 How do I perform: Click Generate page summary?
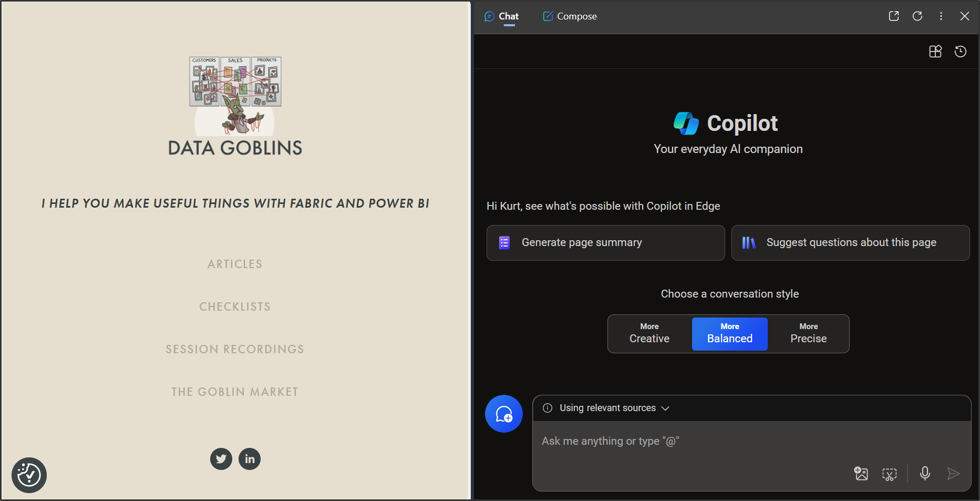[x=605, y=242]
